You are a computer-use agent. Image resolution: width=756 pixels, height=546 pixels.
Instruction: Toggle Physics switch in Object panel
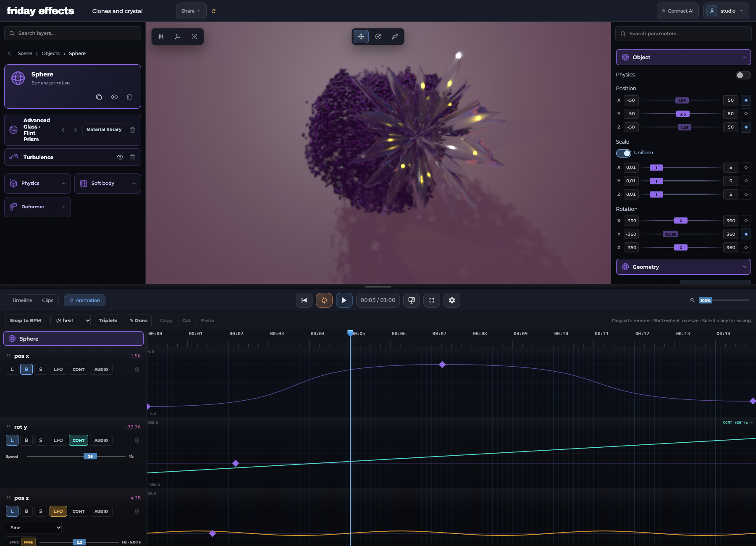[x=743, y=75]
